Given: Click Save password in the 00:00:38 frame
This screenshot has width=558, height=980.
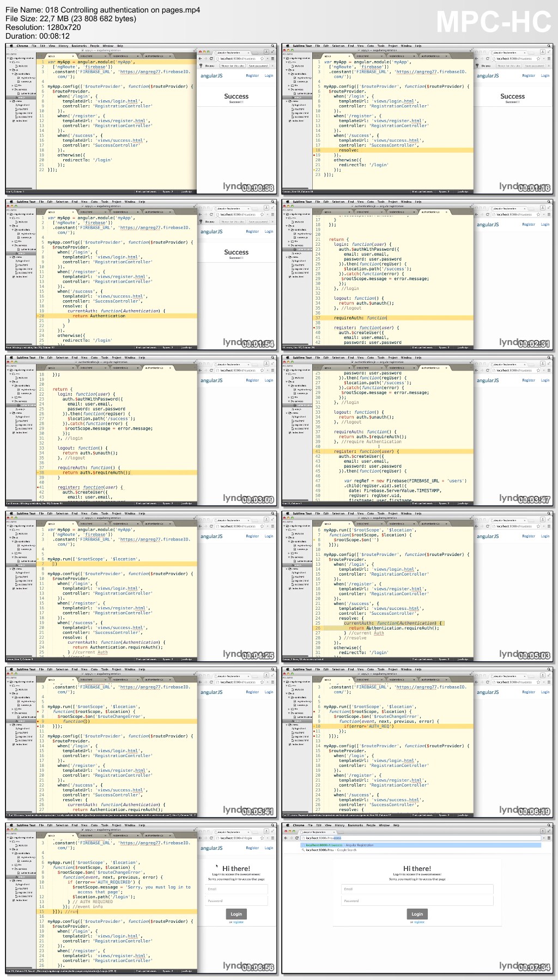Looking at the screenshot, I should coord(258,66).
